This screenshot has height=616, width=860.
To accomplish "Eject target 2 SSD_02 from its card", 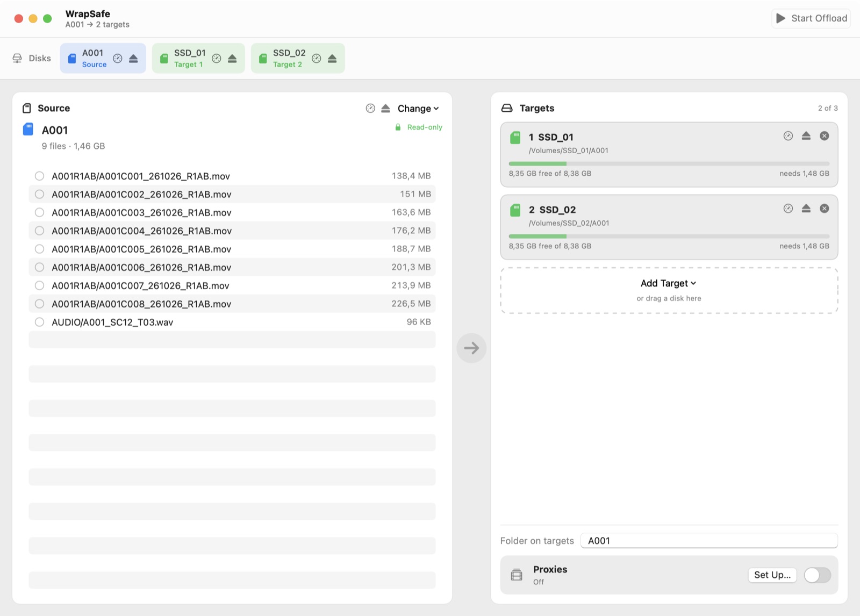I will click(806, 209).
